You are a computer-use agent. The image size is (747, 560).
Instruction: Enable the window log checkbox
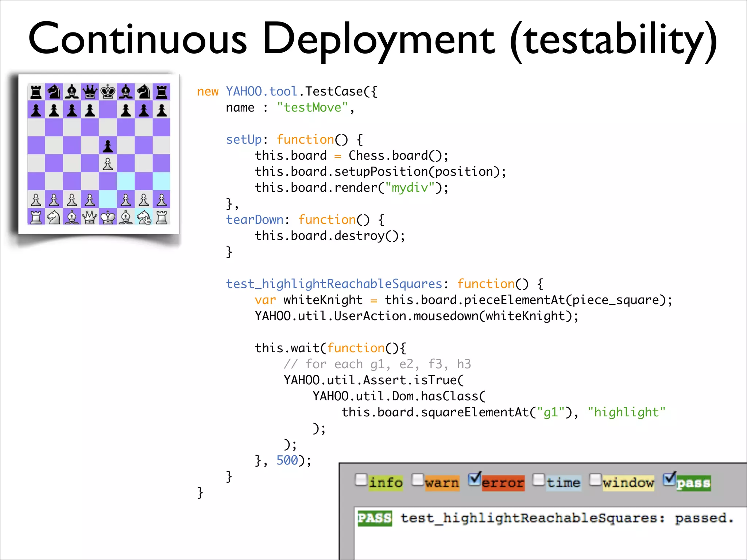(x=595, y=480)
